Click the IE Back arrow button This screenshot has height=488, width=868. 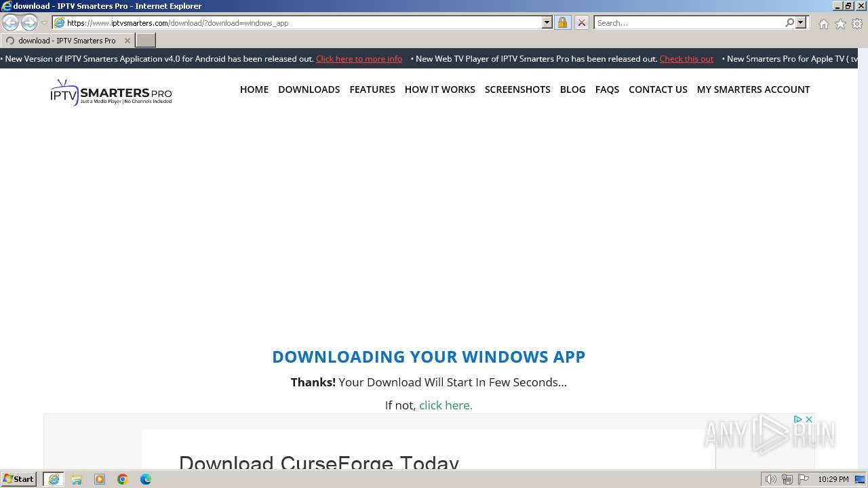point(10,22)
